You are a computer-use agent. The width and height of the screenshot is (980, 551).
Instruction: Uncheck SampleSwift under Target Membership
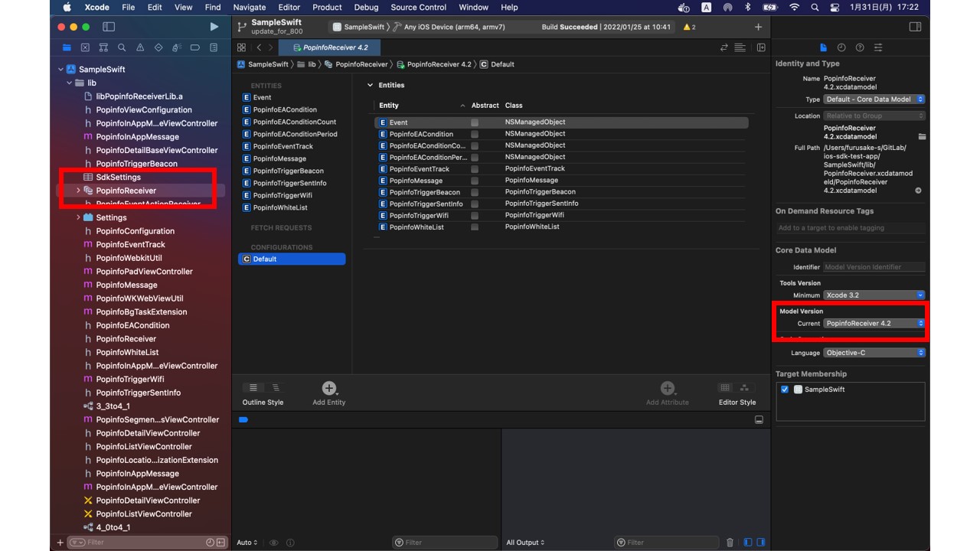click(x=784, y=389)
